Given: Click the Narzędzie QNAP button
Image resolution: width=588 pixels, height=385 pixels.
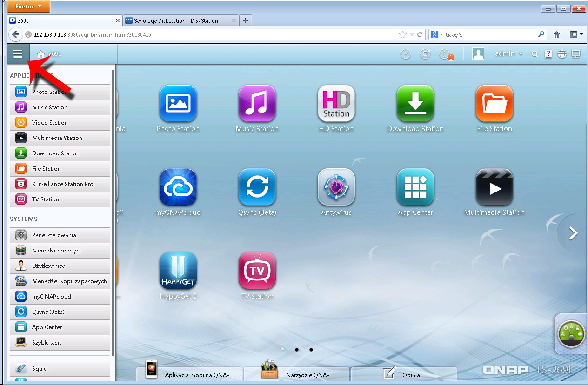Looking at the screenshot, I should (297, 374).
